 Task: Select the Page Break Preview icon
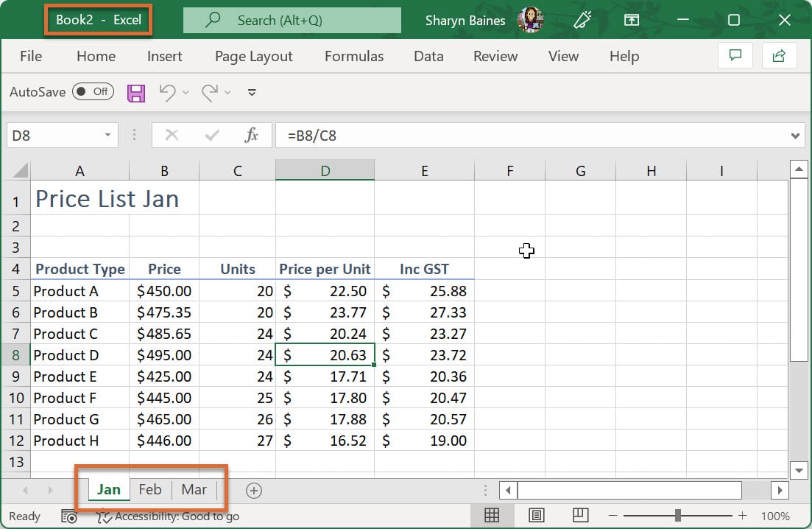click(580, 516)
